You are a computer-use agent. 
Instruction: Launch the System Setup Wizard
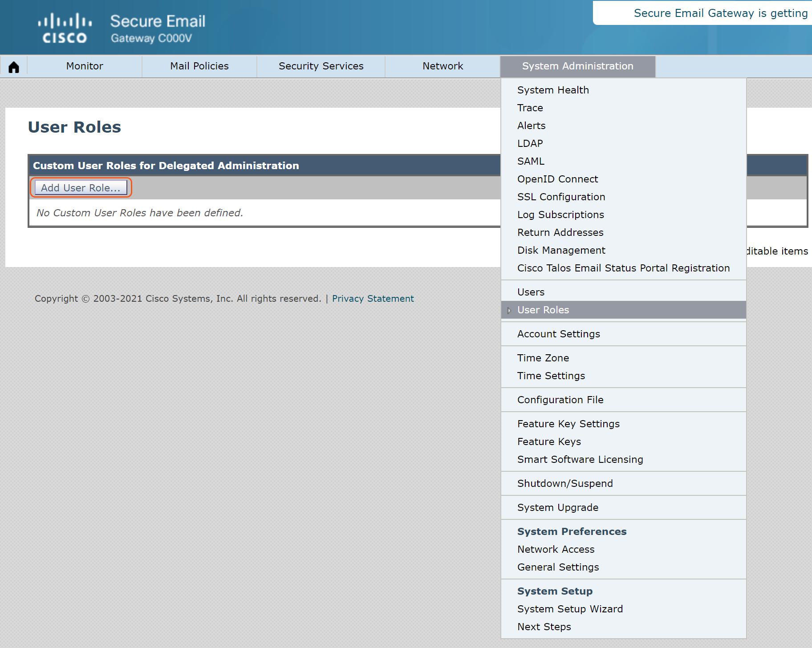570,609
